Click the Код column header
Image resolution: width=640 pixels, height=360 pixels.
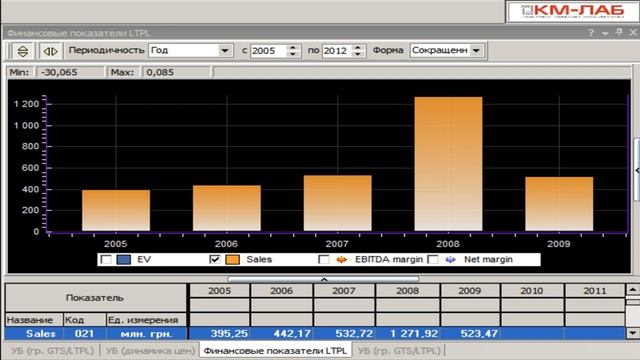84,320
